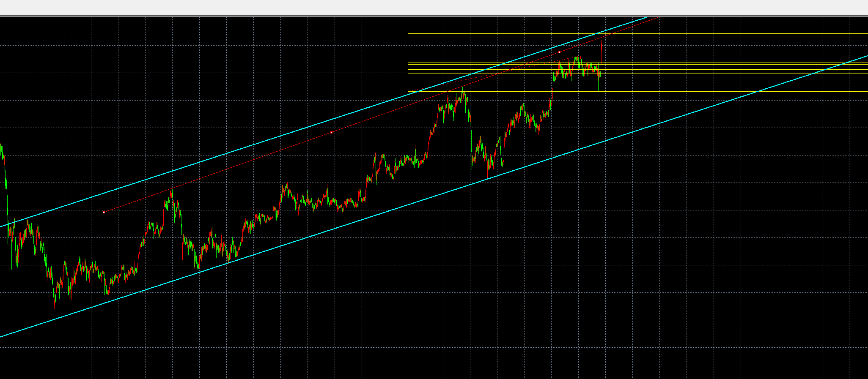868x379 pixels.
Task: Click the middle anchor point on red trendline
Action: click(x=331, y=132)
